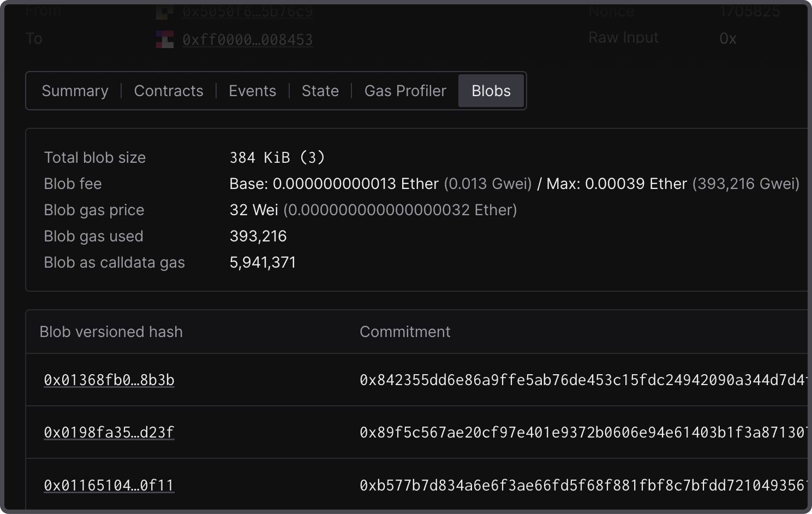
Task: Open blob versioned hash 0x01165104…0f11
Action: (x=109, y=485)
